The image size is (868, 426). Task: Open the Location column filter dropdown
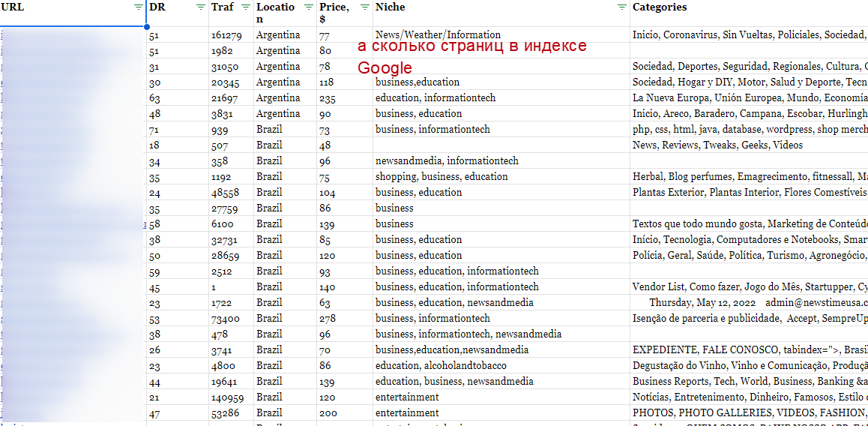click(308, 7)
